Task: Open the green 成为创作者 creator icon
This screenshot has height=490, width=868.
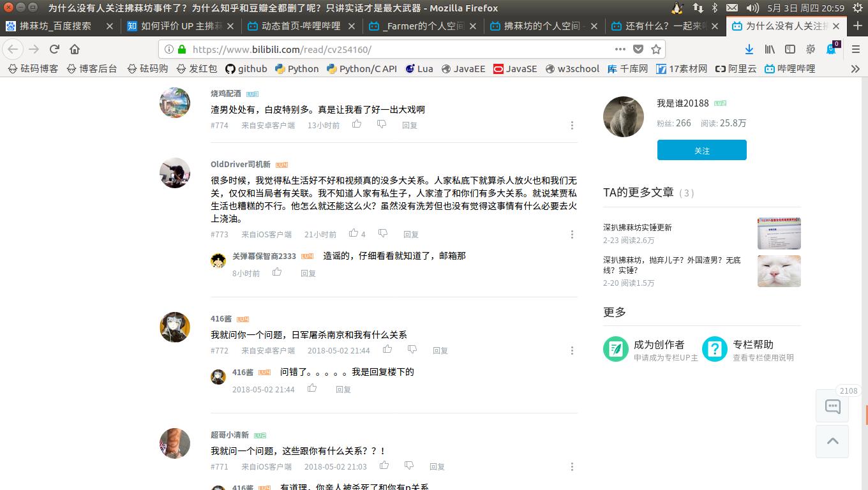Action: [615, 349]
